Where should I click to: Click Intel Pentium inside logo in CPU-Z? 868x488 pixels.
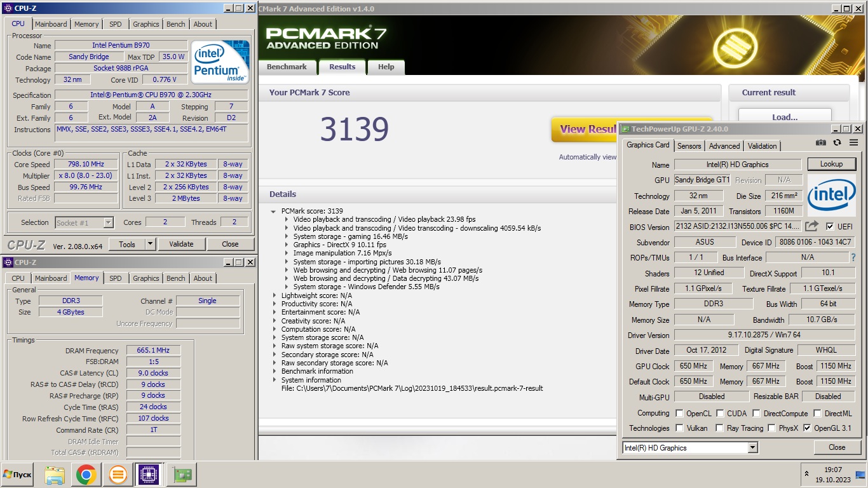220,62
